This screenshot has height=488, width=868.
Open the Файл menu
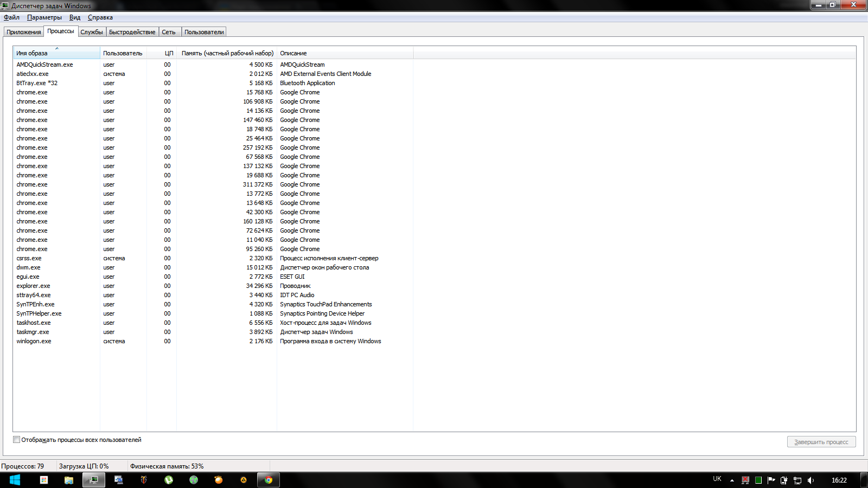coord(11,17)
